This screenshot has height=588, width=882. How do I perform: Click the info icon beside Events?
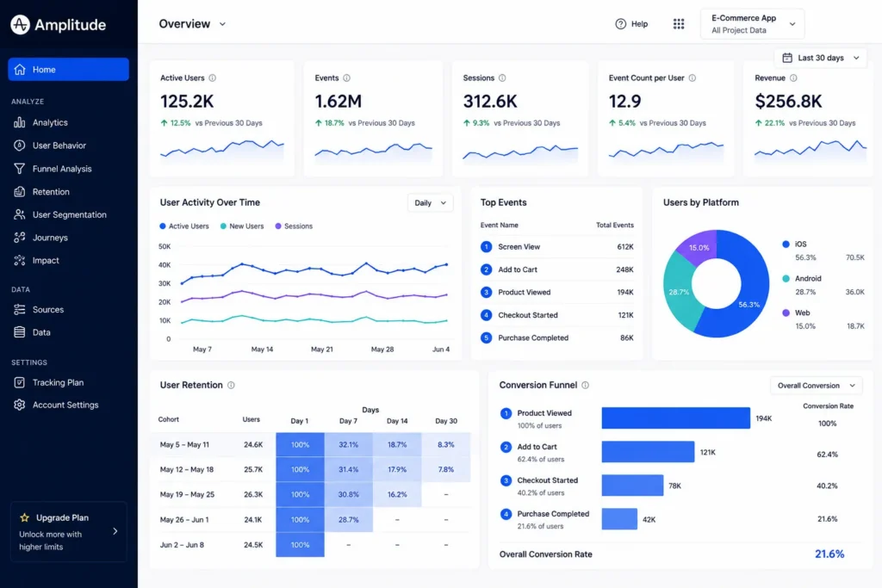(346, 77)
